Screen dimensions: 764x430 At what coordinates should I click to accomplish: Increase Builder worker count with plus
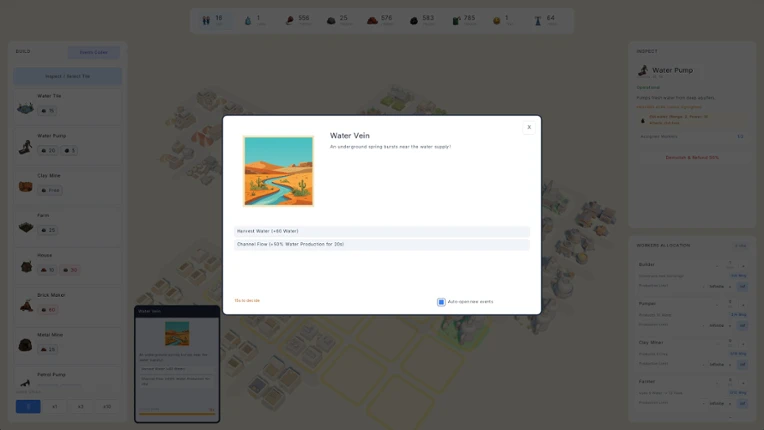(743, 266)
